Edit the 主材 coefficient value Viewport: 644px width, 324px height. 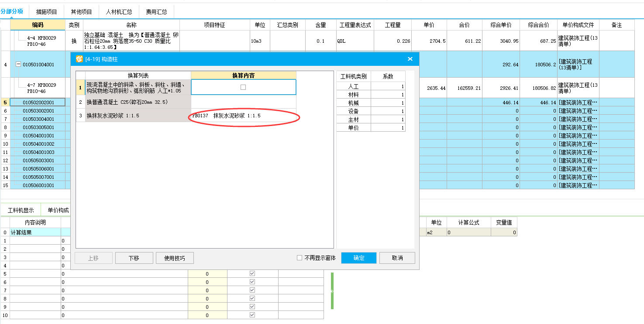[x=388, y=119]
